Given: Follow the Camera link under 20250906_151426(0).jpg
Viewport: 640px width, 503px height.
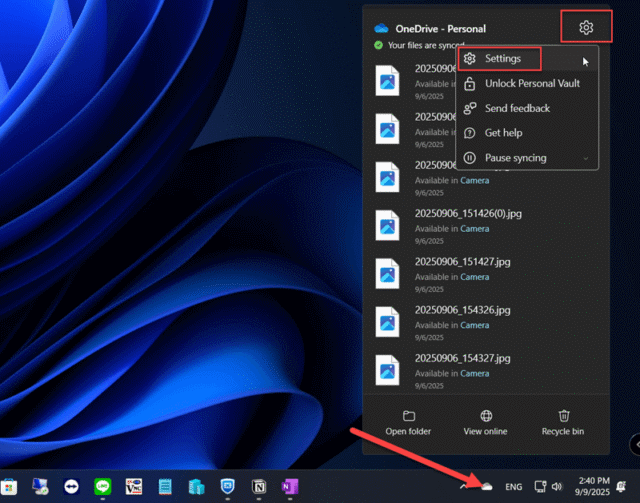Looking at the screenshot, I should (475, 229).
